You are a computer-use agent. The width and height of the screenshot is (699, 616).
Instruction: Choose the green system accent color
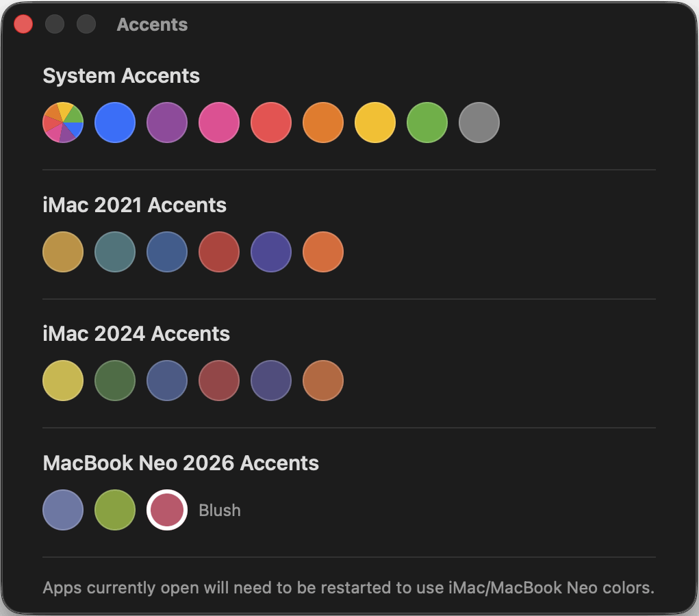(427, 123)
